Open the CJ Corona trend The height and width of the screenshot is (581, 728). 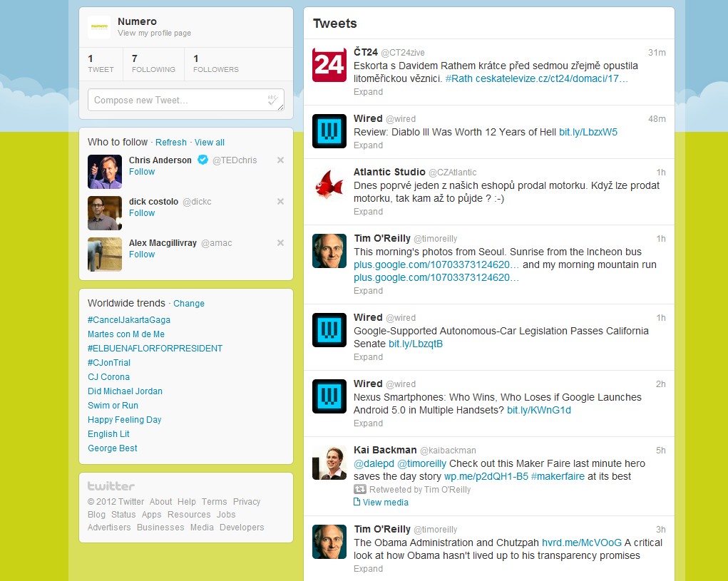[108, 377]
